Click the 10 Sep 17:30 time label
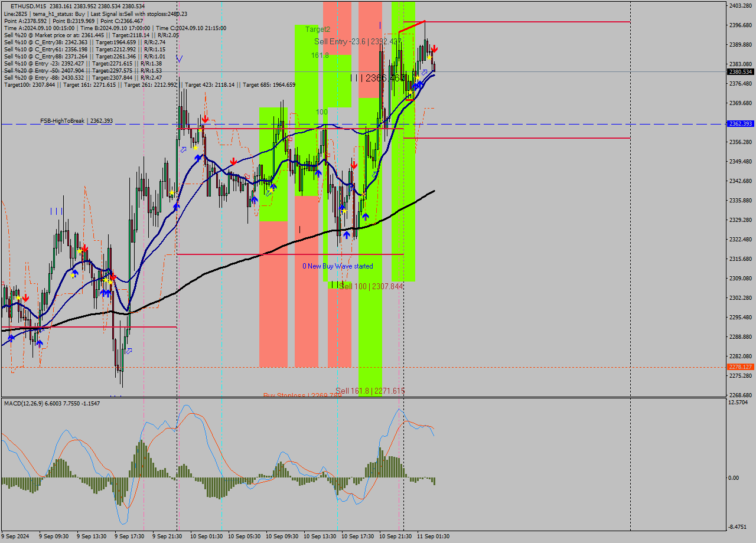The height and width of the screenshot is (543, 756). [x=357, y=537]
